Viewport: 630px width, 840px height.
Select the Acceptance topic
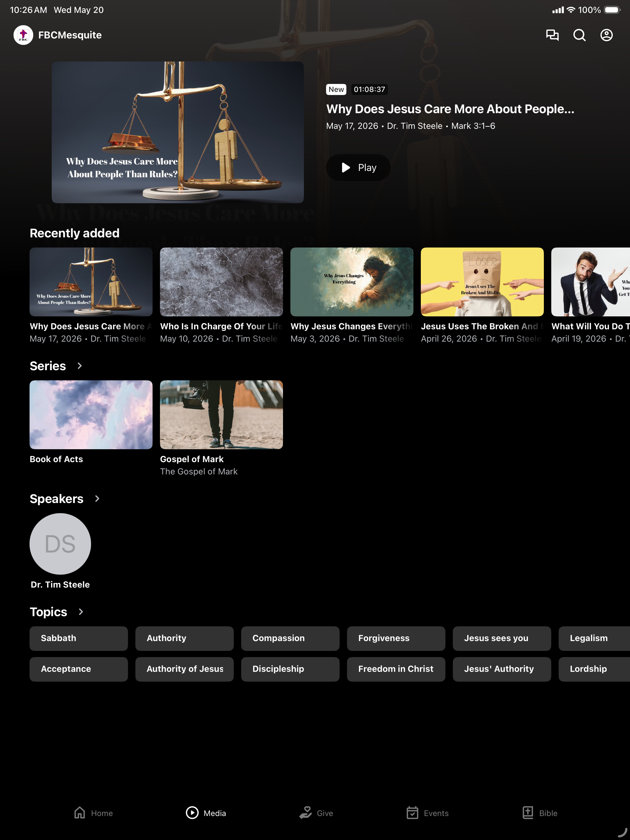pos(79,669)
